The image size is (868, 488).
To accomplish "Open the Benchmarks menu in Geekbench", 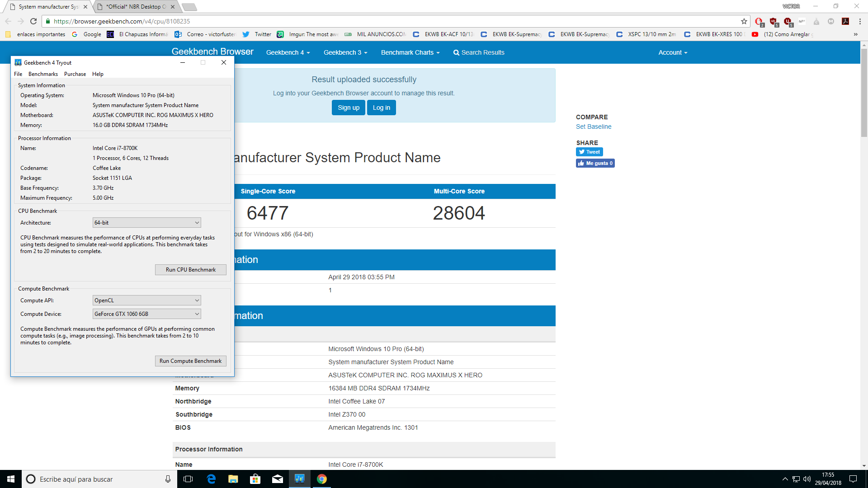I will coord(43,74).
